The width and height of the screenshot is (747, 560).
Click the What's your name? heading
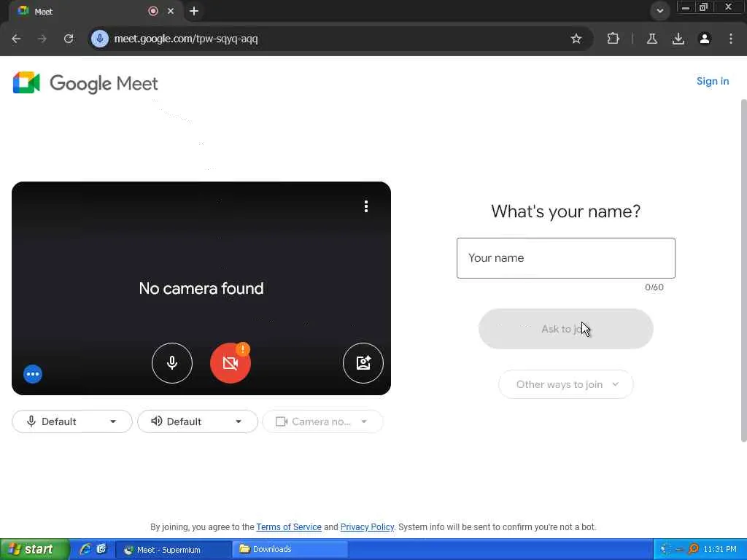(566, 211)
